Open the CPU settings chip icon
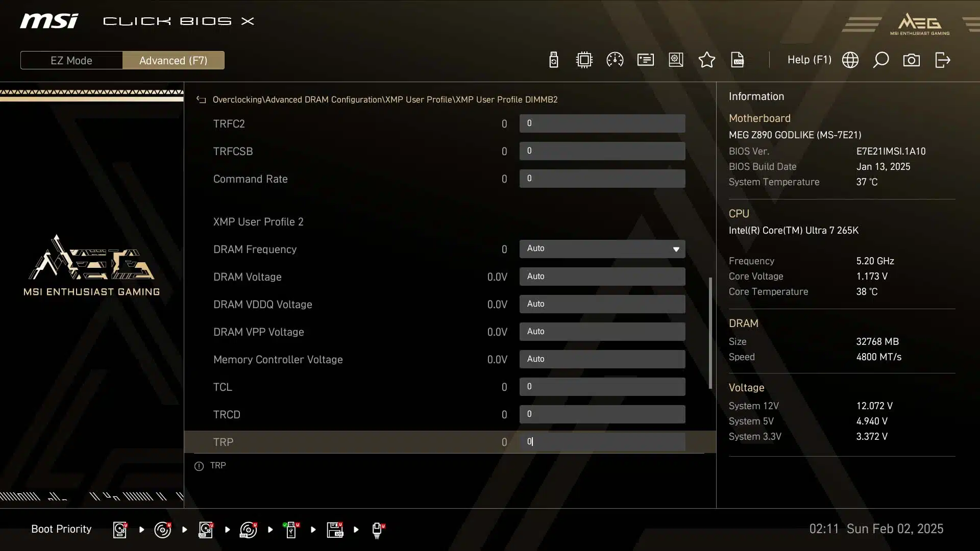Screen dimensions: 980x551 pos(584,60)
